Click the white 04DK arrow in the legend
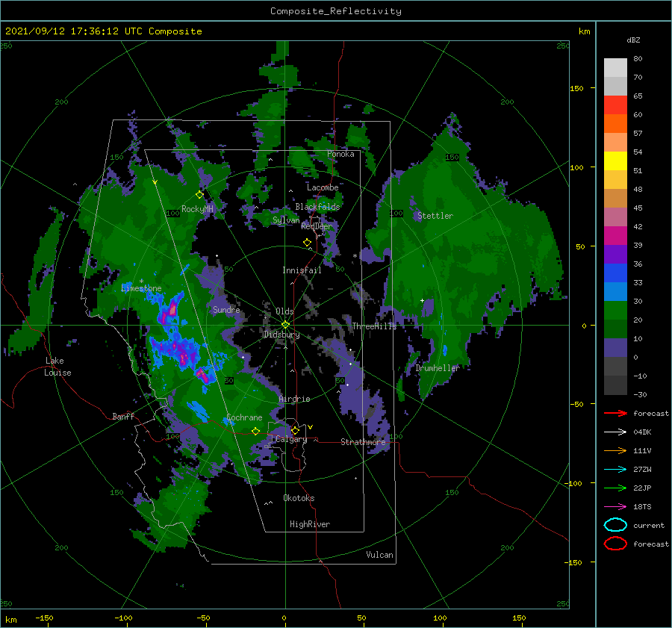 tap(615, 432)
